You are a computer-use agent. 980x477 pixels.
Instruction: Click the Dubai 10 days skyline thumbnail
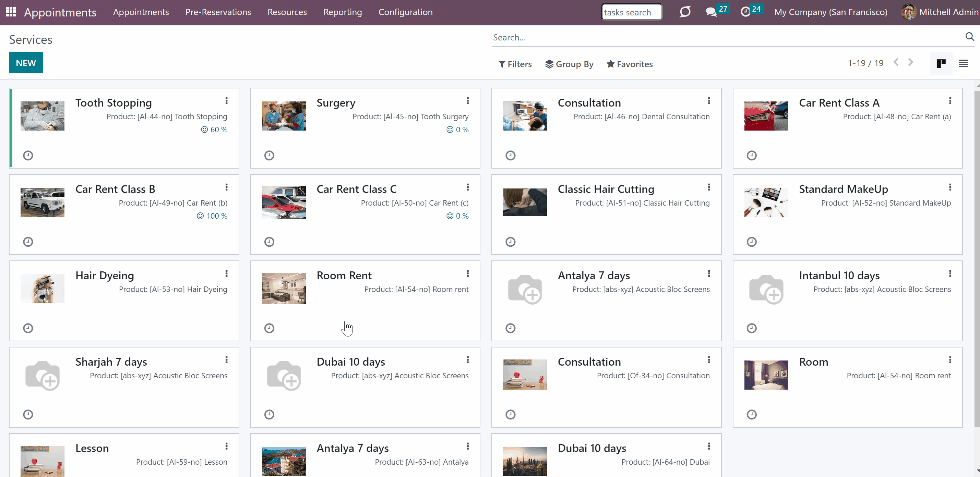point(525,462)
